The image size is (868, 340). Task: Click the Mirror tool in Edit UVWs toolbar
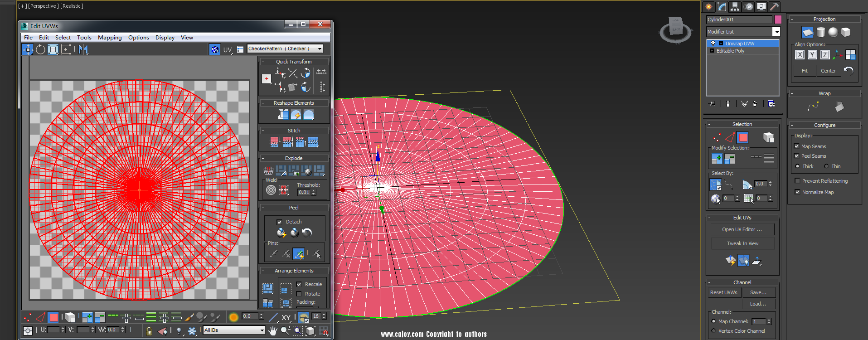tap(83, 49)
